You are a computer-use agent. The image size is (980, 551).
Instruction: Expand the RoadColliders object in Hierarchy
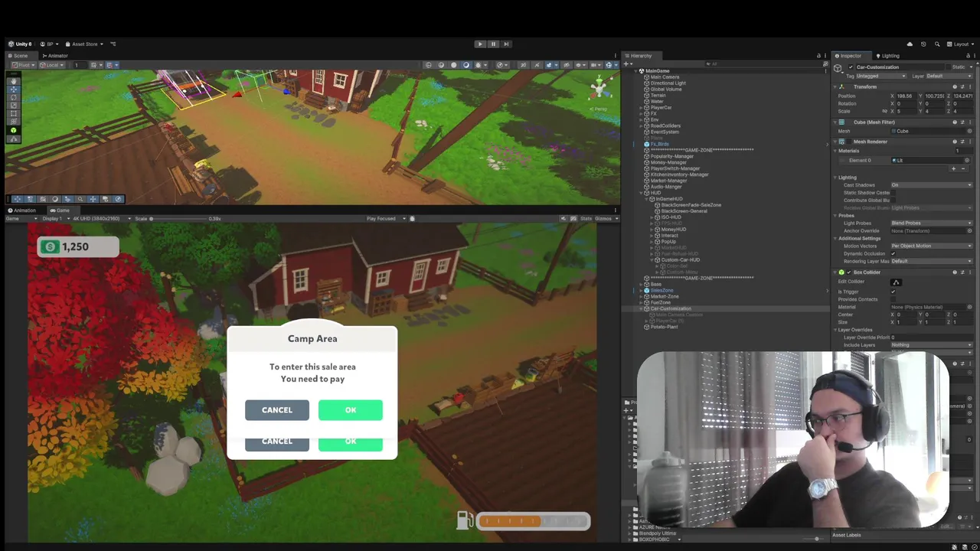coord(641,126)
